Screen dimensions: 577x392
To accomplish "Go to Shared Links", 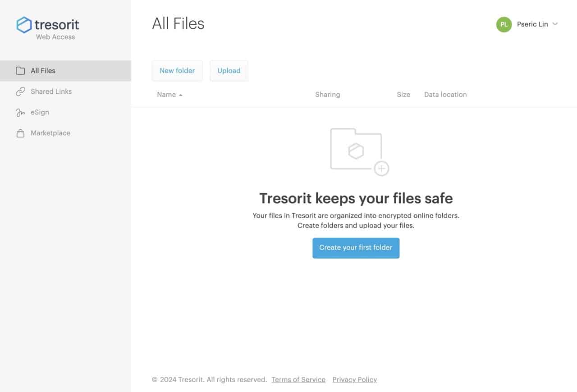I will click(65, 91).
